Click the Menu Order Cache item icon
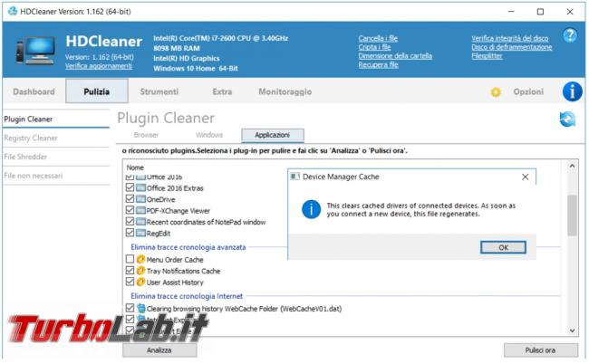This screenshot has width=589, height=364. (140, 259)
